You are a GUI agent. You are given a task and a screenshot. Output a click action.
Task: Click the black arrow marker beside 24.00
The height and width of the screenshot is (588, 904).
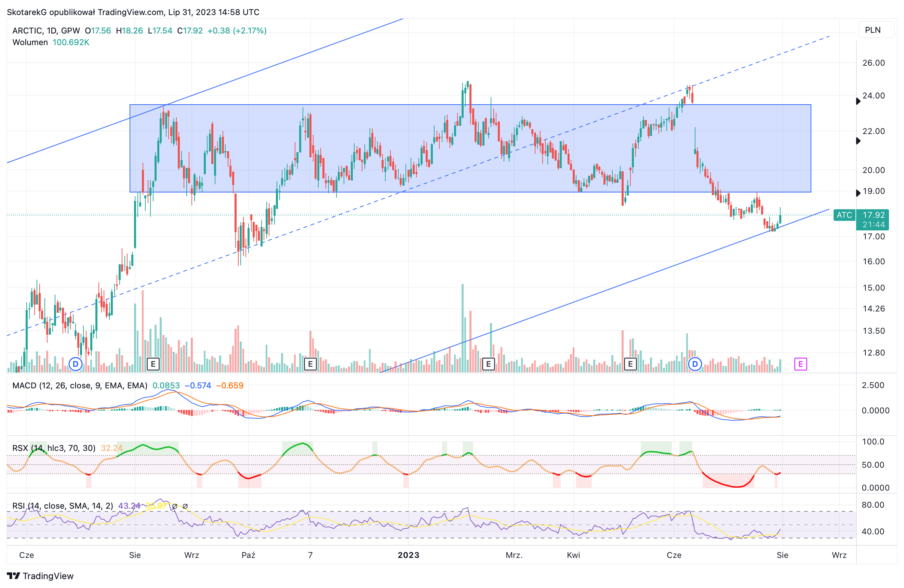858,101
